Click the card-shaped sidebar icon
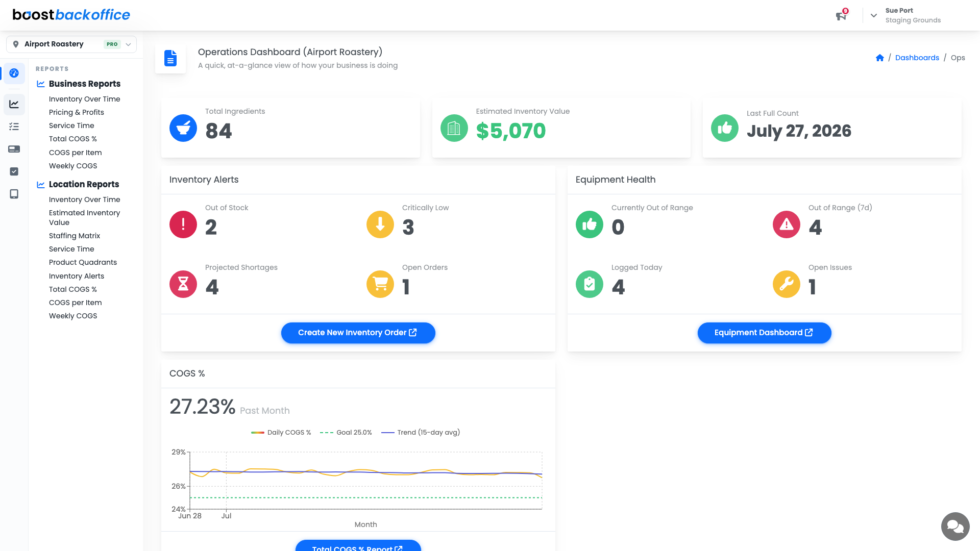 14,149
